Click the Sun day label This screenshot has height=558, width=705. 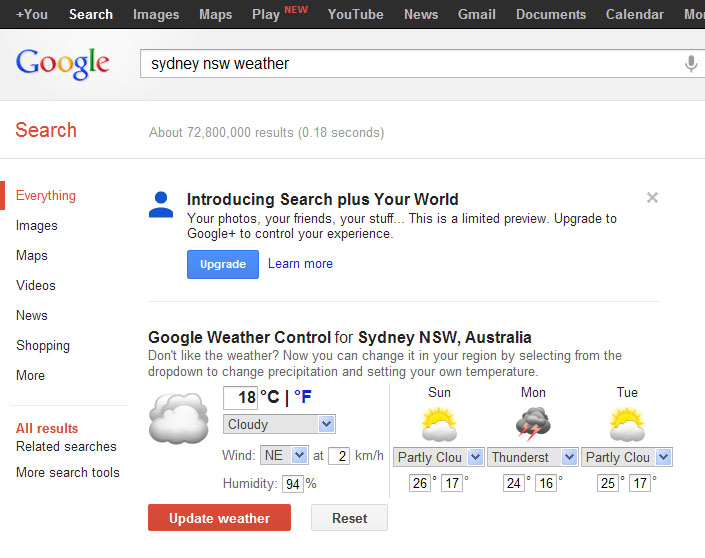coord(439,393)
